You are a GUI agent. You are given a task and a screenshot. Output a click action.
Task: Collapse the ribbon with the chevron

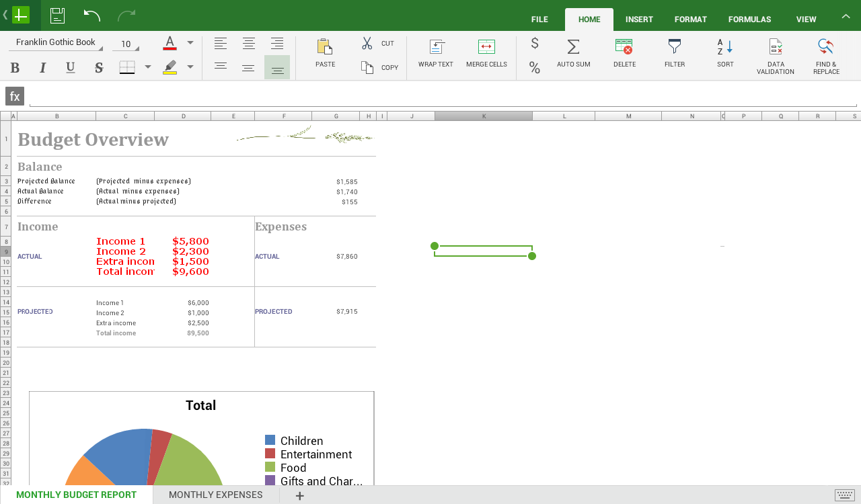coord(846,15)
